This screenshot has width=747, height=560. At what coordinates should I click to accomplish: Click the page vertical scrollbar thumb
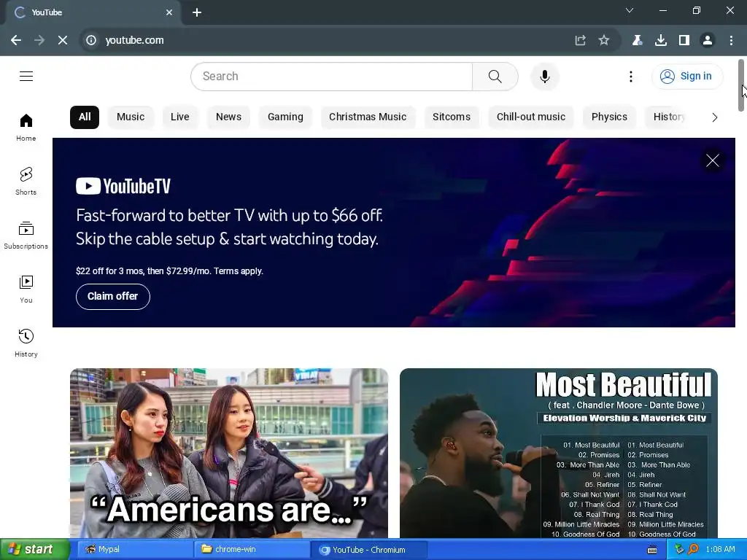point(741,86)
